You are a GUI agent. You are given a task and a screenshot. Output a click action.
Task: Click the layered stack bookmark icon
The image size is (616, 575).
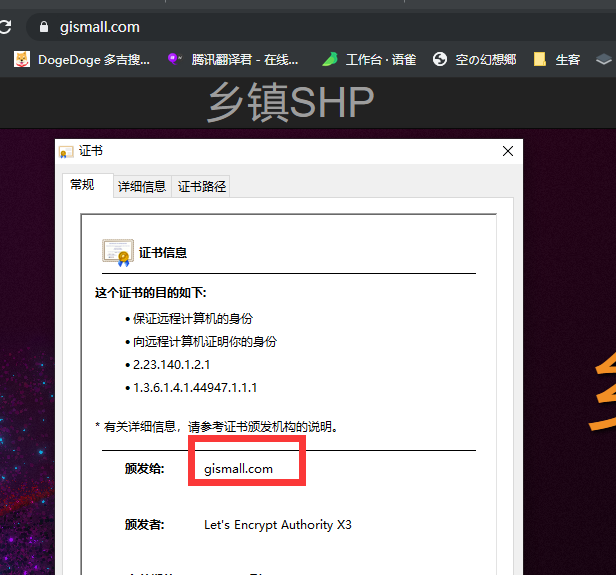[604, 59]
